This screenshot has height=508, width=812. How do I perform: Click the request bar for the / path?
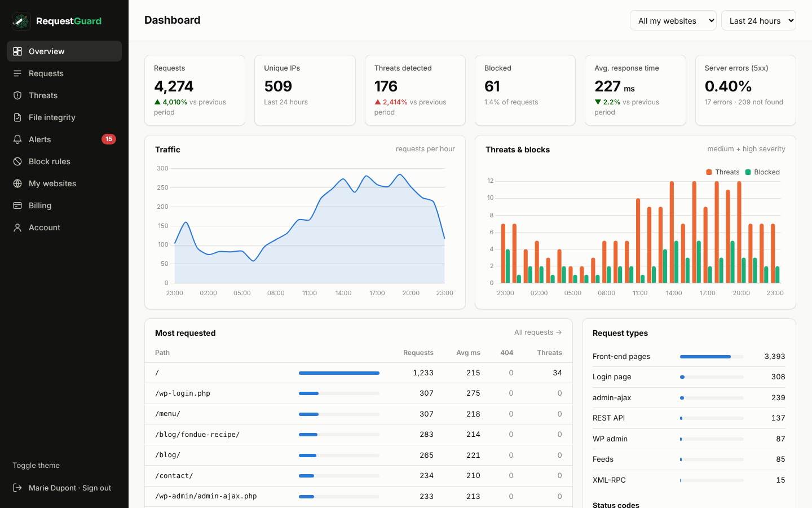pyautogui.click(x=339, y=373)
